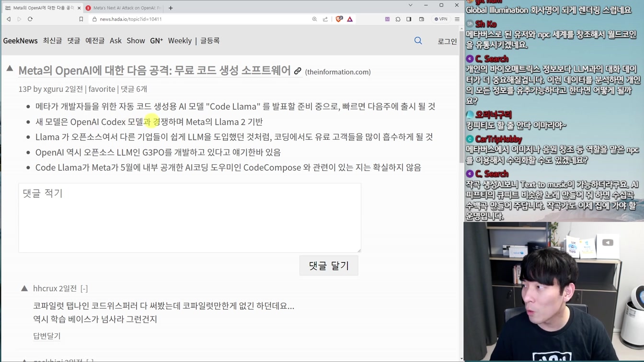This screenshot has width=644, height=362.
Task: Open the 예전글 menu item
Action: point(95,41)
